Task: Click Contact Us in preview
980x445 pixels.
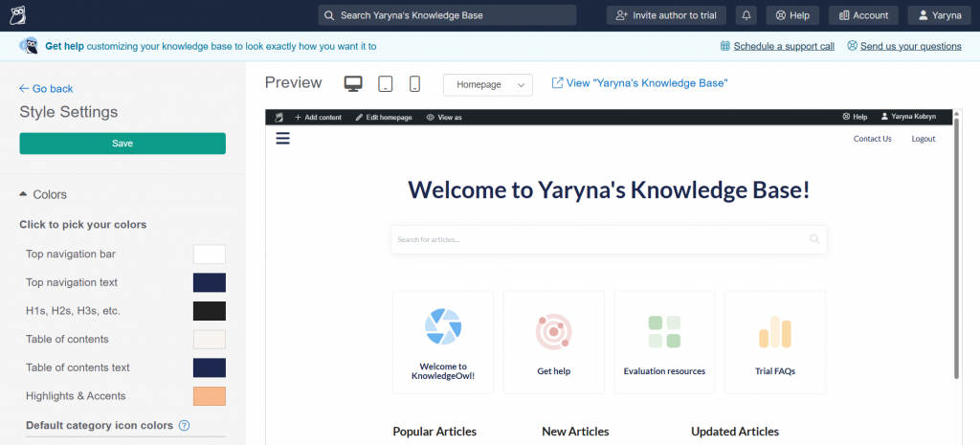Action: point(873,139)
